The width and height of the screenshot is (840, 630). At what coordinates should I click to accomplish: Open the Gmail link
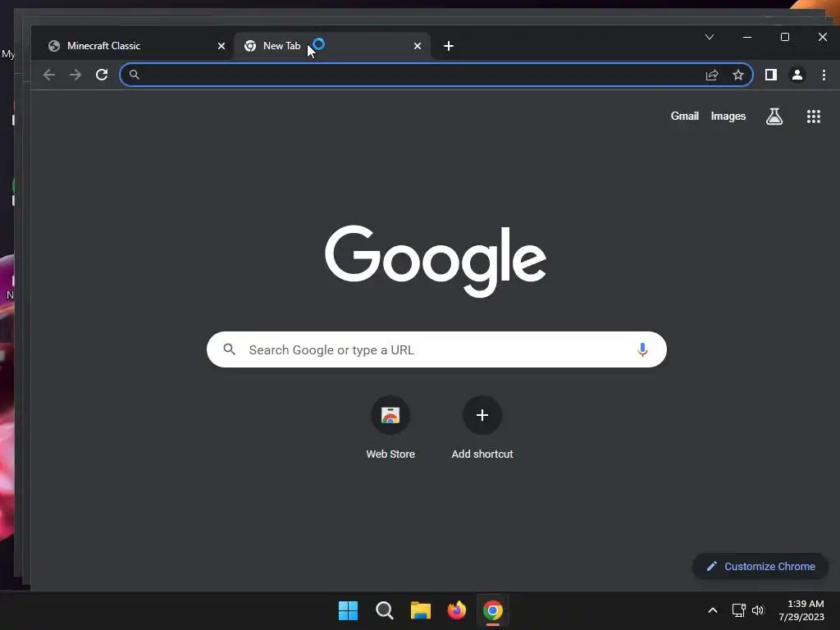(x=685, y=116)
